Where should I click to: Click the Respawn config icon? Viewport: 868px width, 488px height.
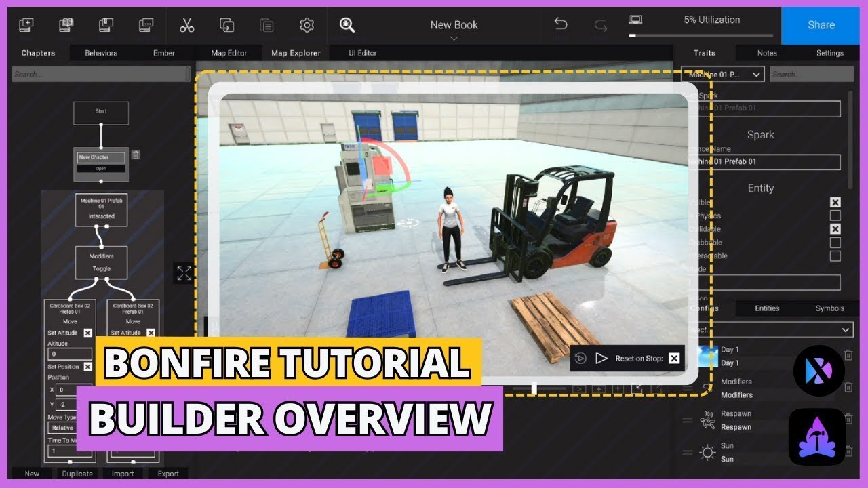pyautogui.click(x=707, y=420)
